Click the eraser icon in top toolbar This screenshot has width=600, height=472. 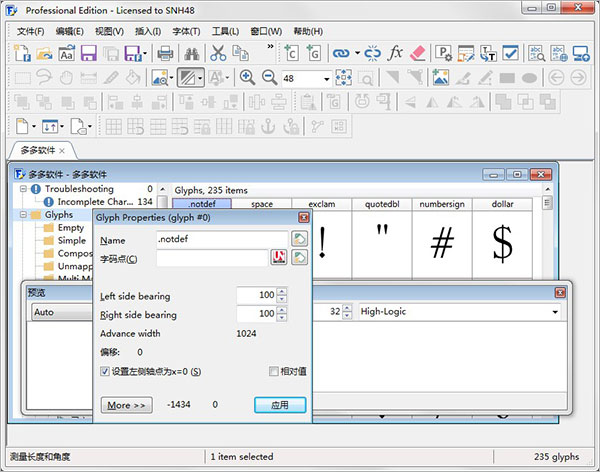[x=418, y=53]
